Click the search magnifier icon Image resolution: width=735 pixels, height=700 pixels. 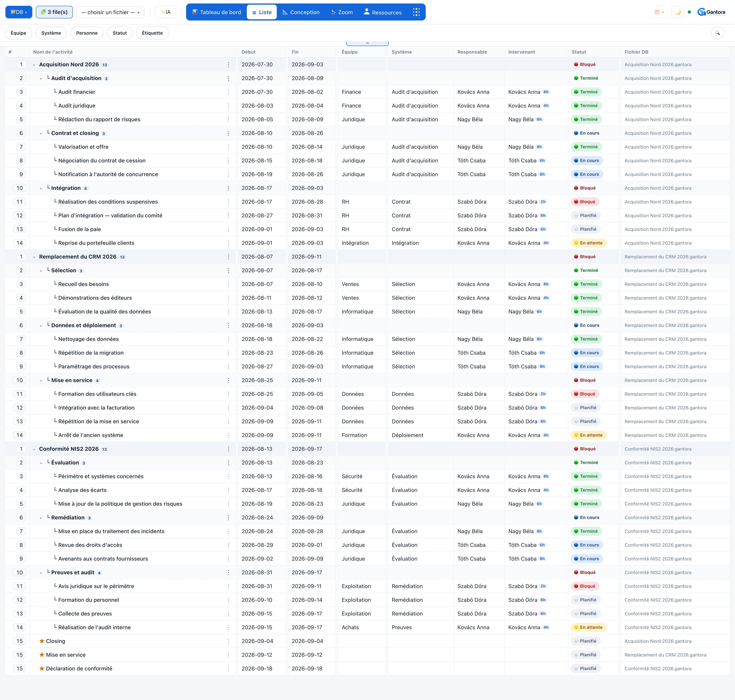pos(717,33)
